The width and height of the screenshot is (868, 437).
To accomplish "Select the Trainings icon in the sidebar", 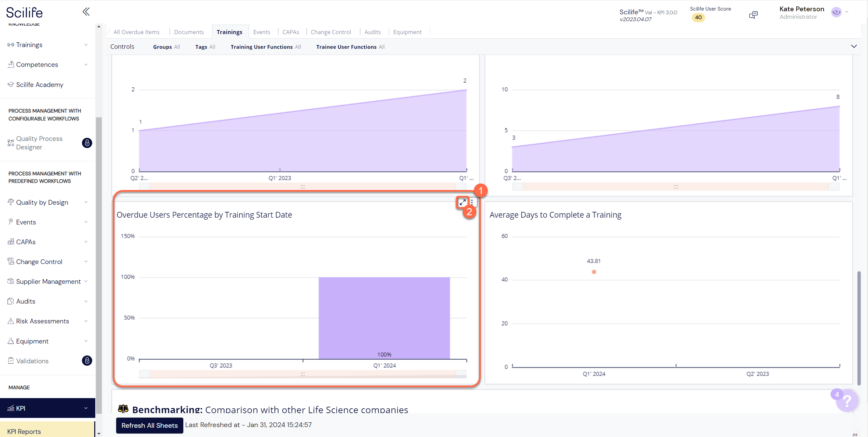I will (10, 45).
